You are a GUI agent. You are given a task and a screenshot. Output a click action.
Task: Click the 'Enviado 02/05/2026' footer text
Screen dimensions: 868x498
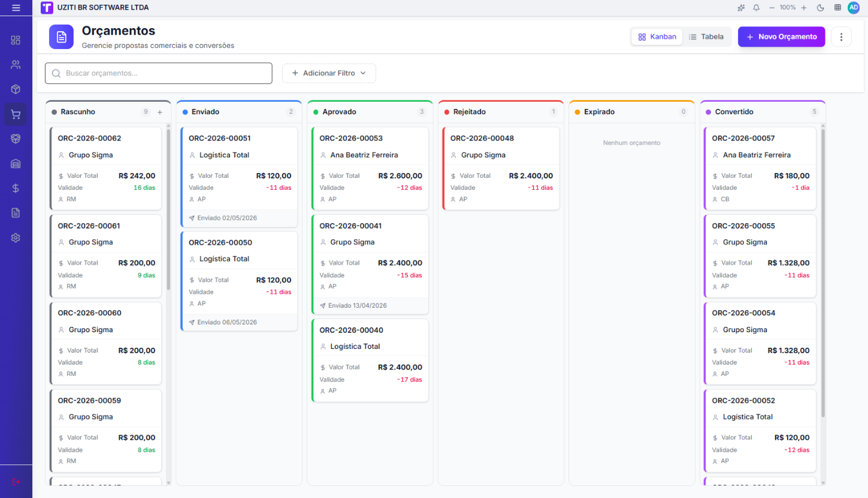[227, 218]
